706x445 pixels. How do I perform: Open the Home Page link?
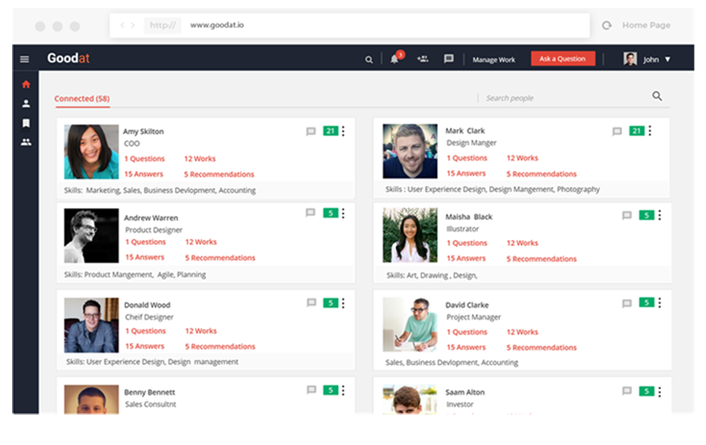pyautogui.click(x=646, y=25)
